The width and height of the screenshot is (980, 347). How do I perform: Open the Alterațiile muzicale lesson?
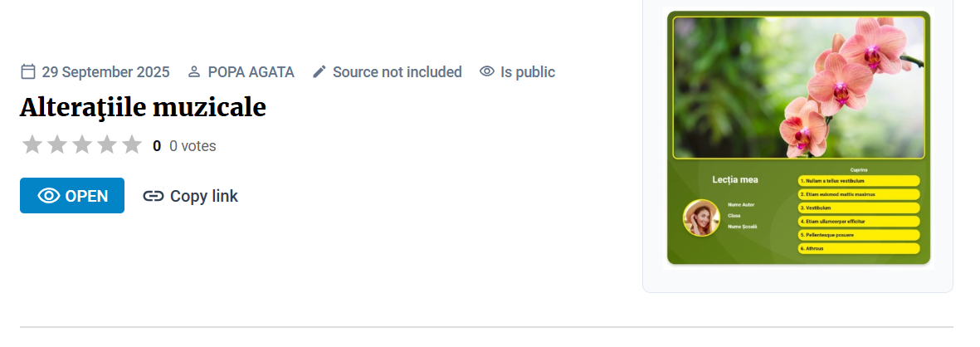[72, 196]
